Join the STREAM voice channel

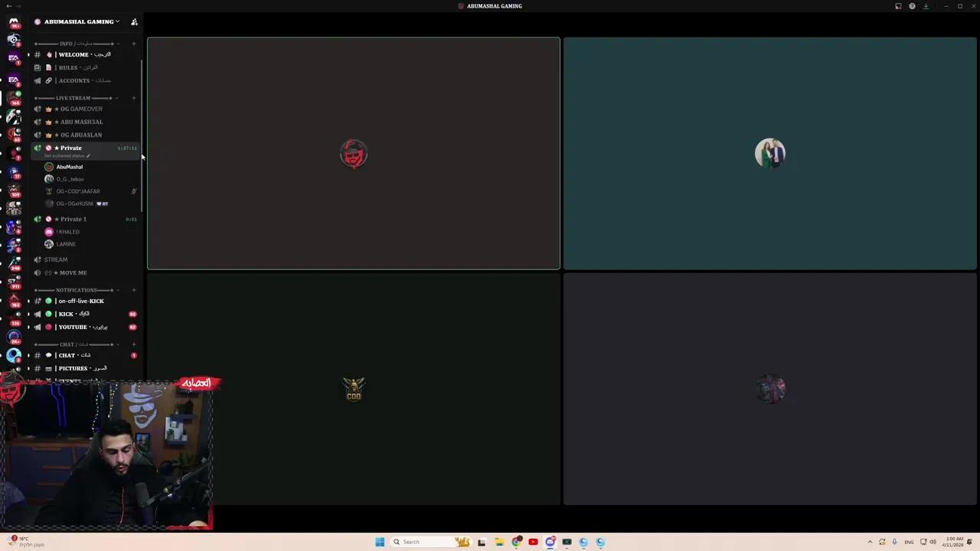(x=85, y=259)
